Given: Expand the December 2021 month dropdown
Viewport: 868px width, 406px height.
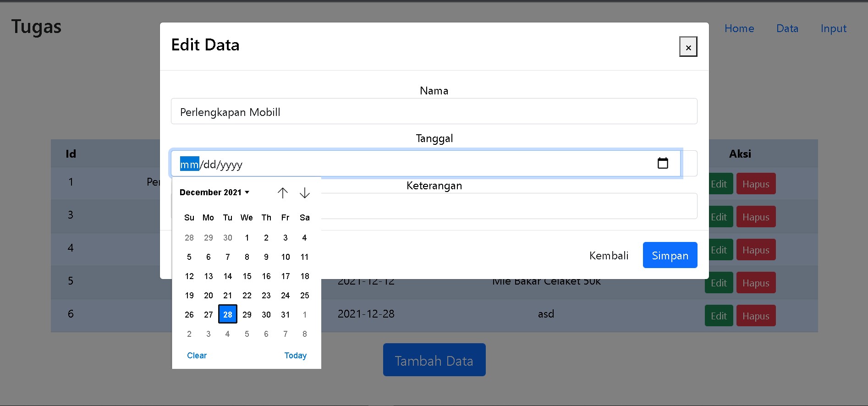Looking at the screenshot, I should pyautogui.click(x=214, y=192).
